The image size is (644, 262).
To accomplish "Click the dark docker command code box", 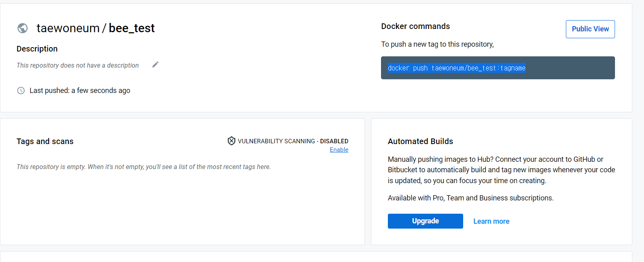I will [x=498, y=68].
